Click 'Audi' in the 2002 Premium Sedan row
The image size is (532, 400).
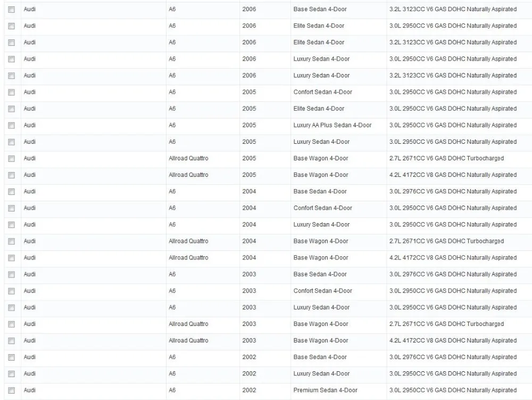(x=29, y=390)
